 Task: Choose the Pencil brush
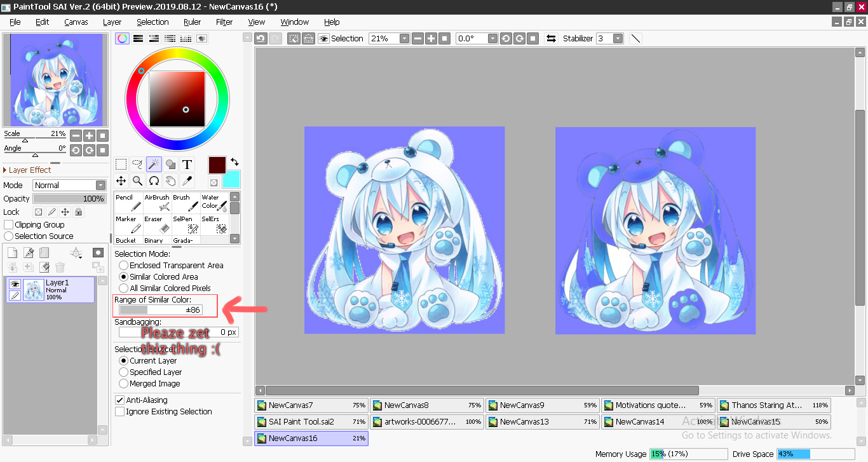(x=128, y=203)
